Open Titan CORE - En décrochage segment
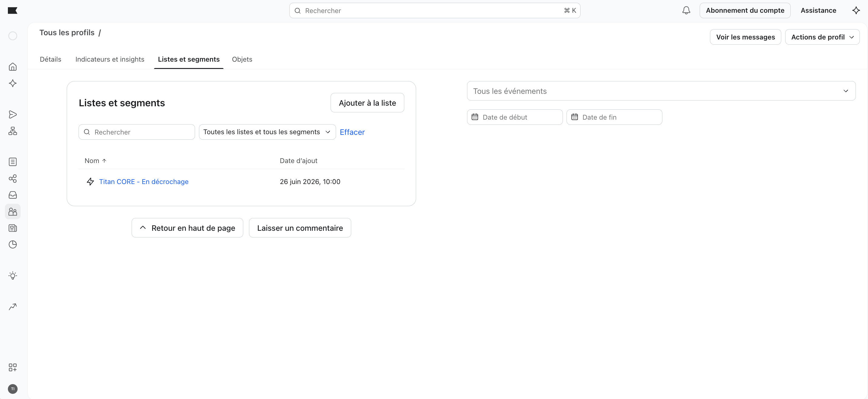 click(143, 182)
